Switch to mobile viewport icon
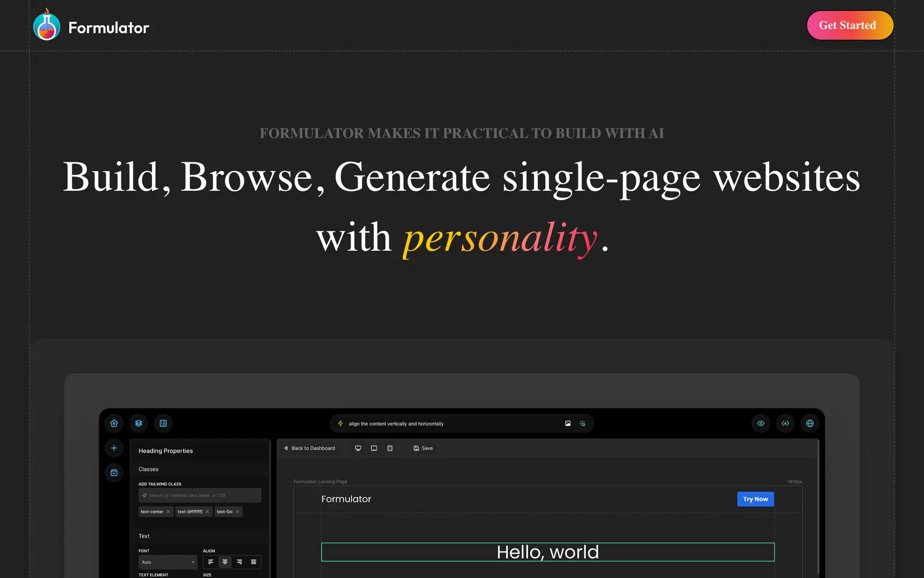 (x=390, y=448)
